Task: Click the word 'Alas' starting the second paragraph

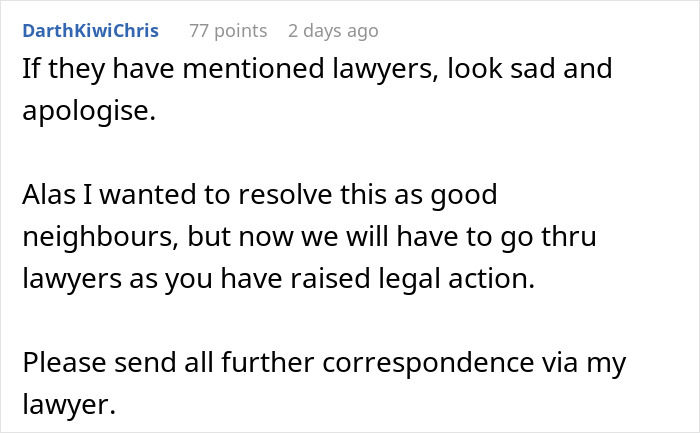Action: [47, 195]
